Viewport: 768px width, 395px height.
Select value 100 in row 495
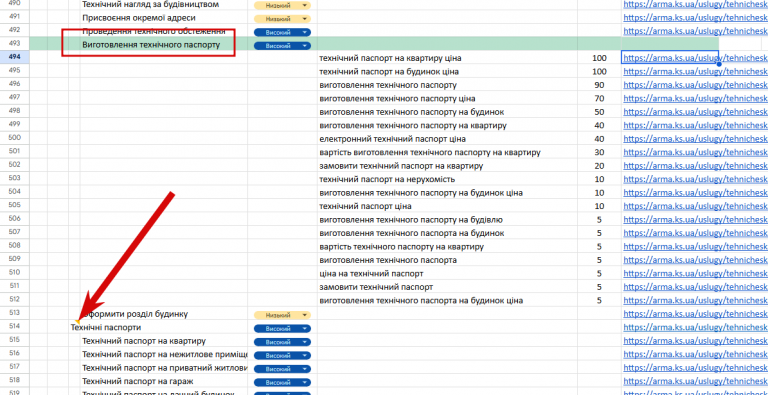599,72
